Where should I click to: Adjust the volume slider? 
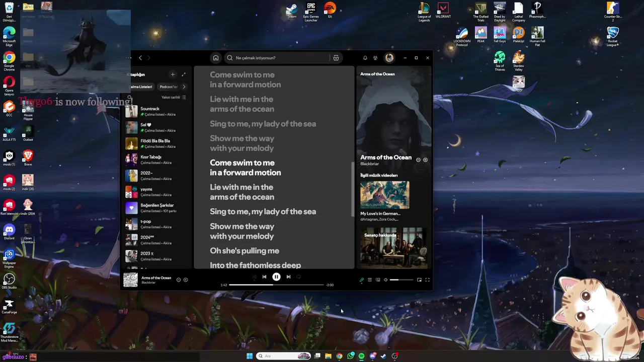click(401, 280)
